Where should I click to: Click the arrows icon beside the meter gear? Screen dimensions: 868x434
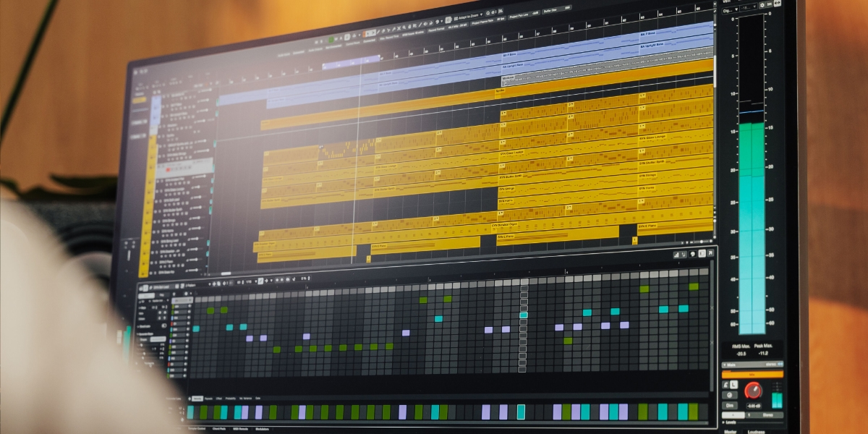(778, 3)
